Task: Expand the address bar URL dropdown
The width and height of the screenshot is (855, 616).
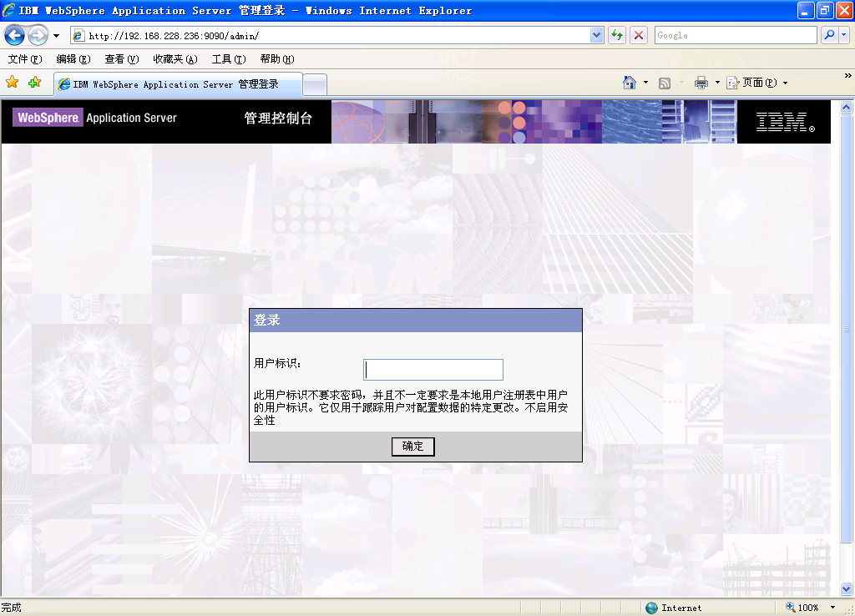Action: tap(597, 35)
